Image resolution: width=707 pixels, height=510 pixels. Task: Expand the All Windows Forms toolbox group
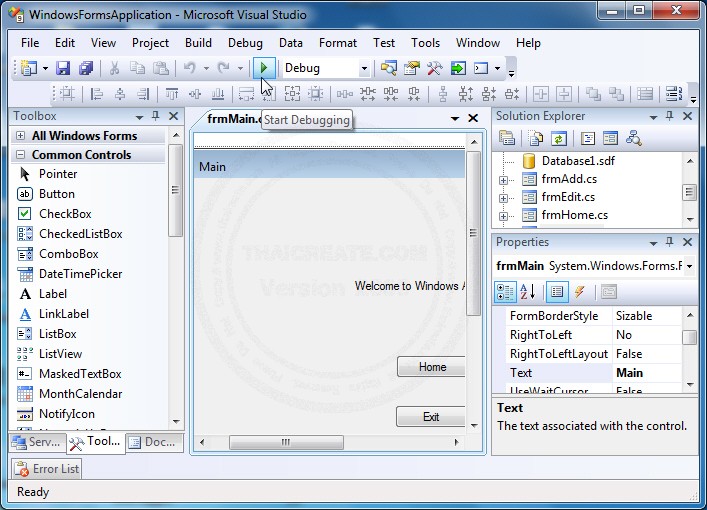(20, 135)
